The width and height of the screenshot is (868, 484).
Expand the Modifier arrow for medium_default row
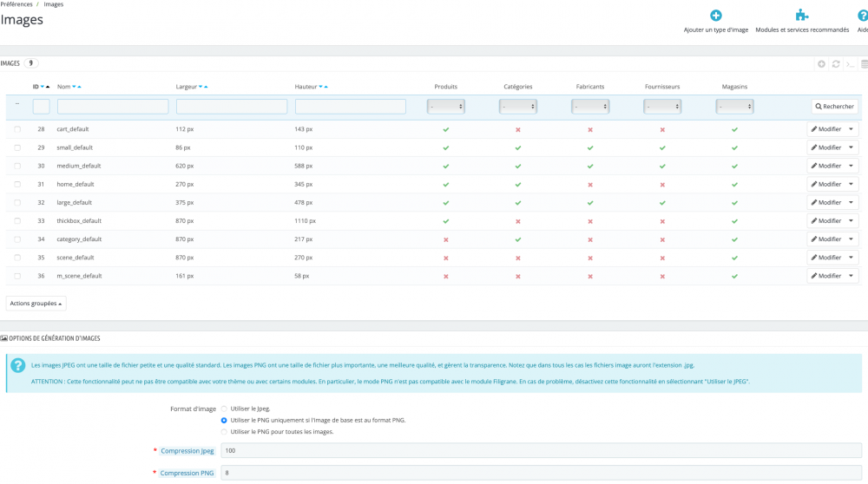(851, 166)
